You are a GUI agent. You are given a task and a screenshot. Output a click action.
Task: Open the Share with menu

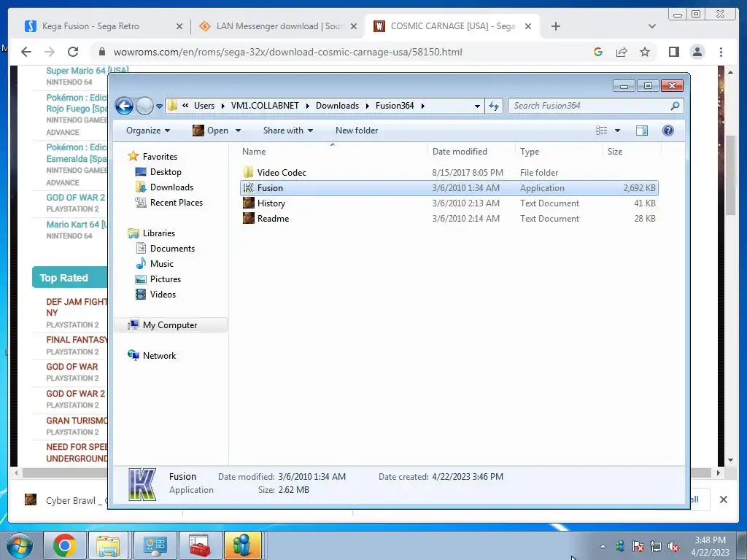(287, 131)
